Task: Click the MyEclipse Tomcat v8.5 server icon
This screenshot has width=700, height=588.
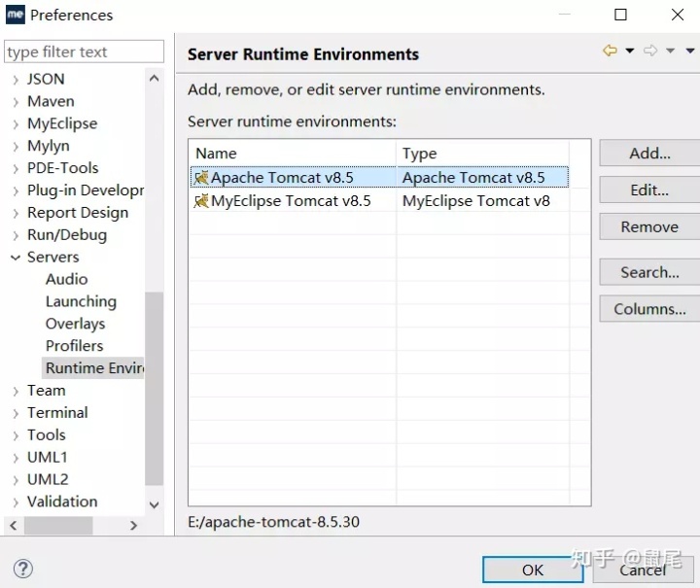Action: [x=201, y=201]
